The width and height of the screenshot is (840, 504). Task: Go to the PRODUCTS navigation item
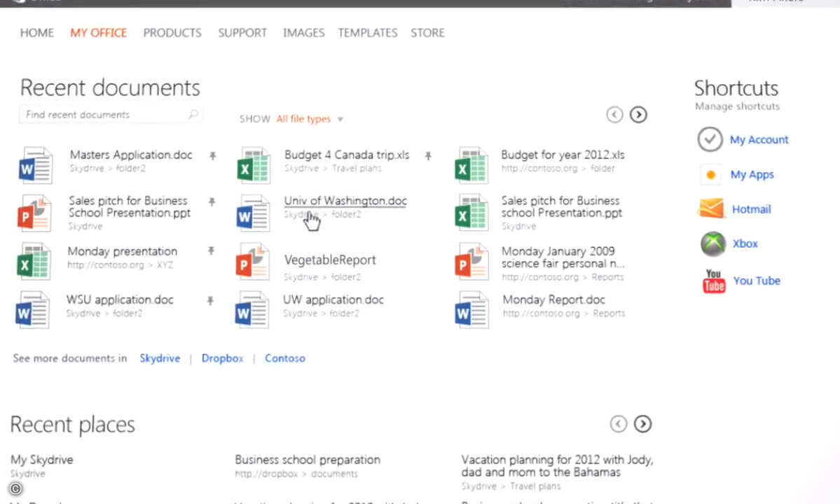click(172, 32)
